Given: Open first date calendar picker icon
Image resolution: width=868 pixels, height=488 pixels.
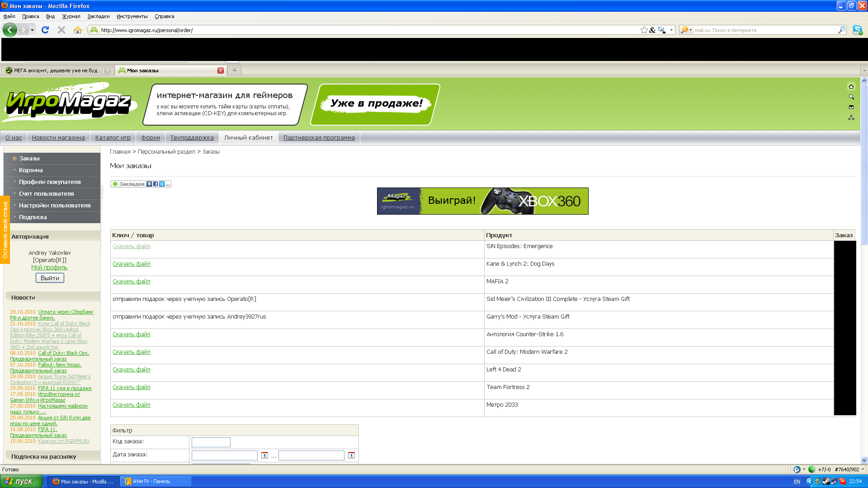Looking at the screenshot, I should point(264,455).
